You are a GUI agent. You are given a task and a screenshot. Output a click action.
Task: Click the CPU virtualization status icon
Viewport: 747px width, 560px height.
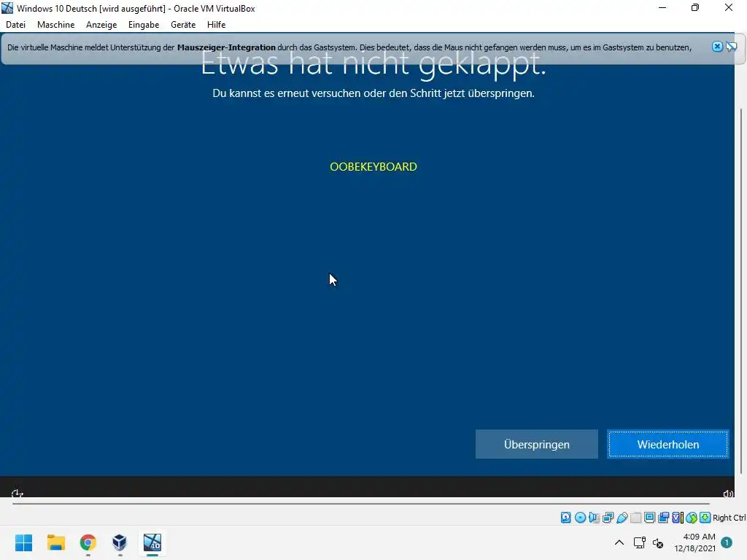pos(678,518)
